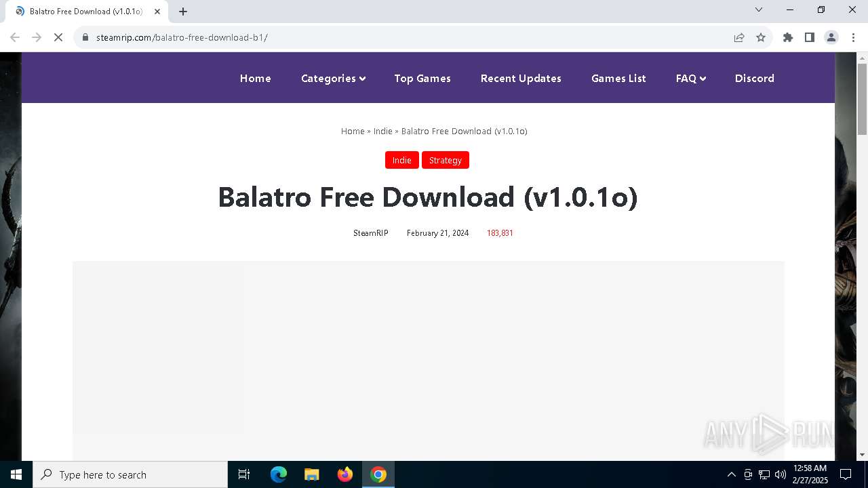Select the red Strategy category tag

(446, 160)
